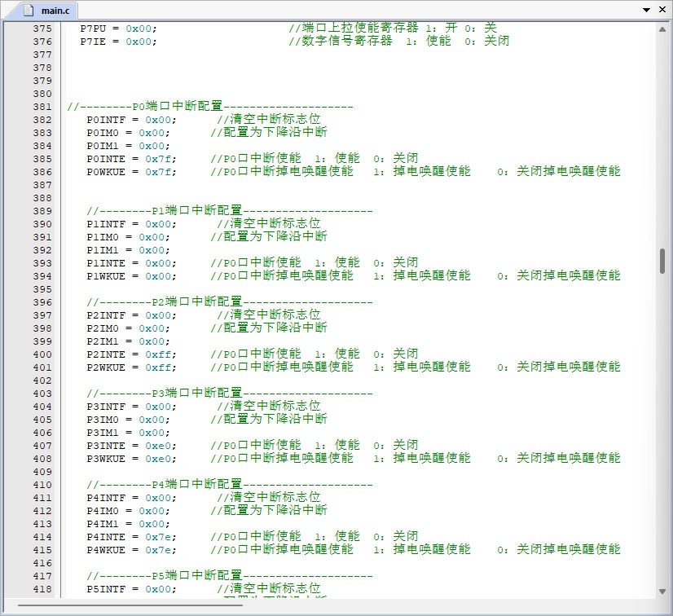Viewport: 673px width, 616px height.
Task: Click line number 400 in the gutter
Action: click(x=42, y=354)
